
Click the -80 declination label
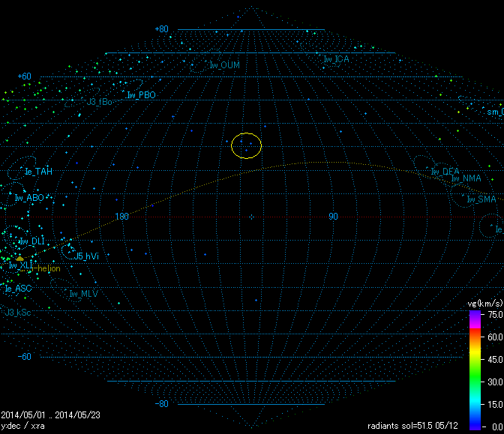click(162, 404)
